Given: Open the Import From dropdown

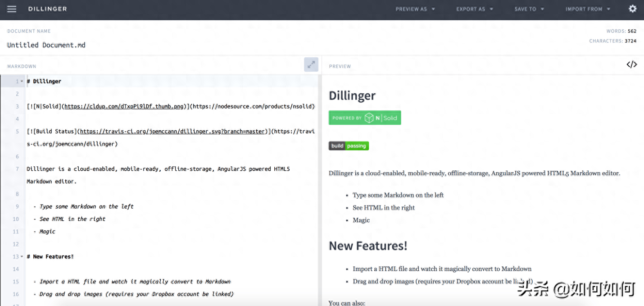Looking at the screenshot, I should [x=588, y=9].
